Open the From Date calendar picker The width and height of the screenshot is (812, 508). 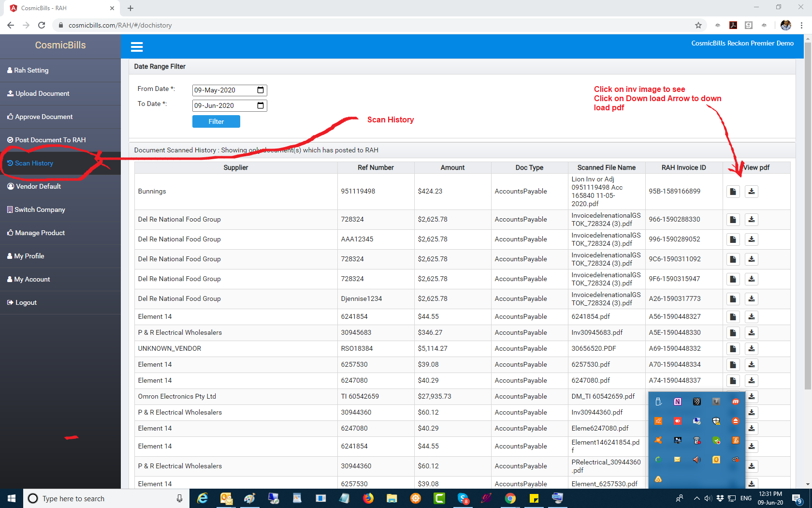(261, 90)
